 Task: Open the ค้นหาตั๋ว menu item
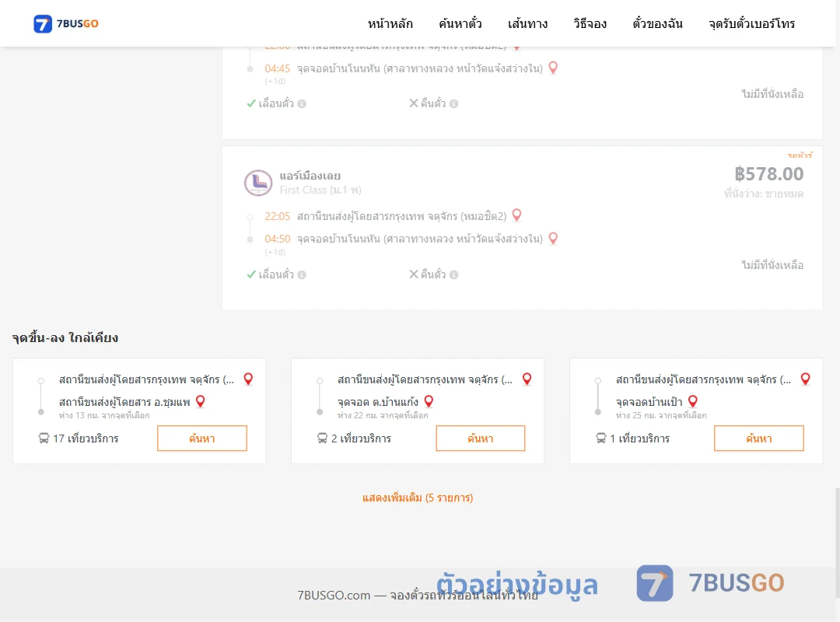[x=460, y=23]
